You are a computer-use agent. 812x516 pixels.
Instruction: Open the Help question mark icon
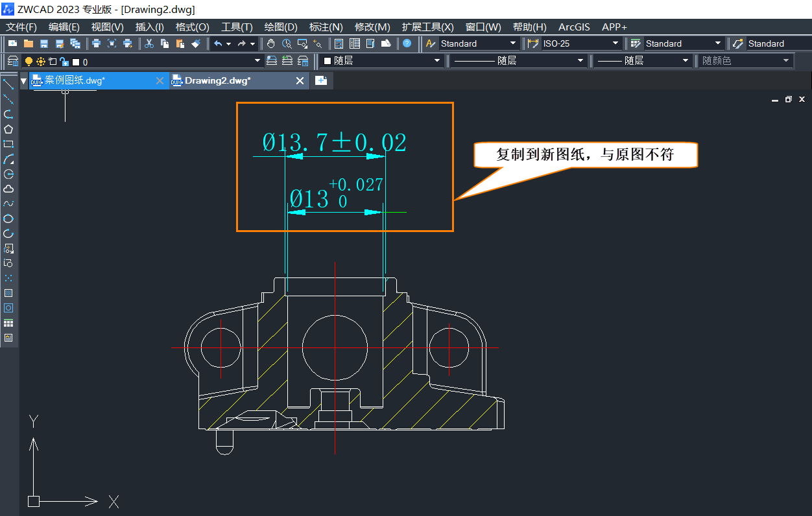407,43
